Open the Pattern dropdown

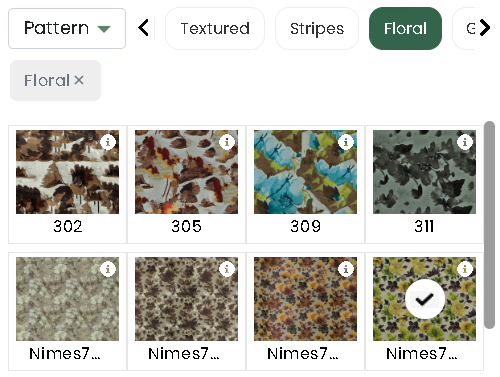(67, 28)
